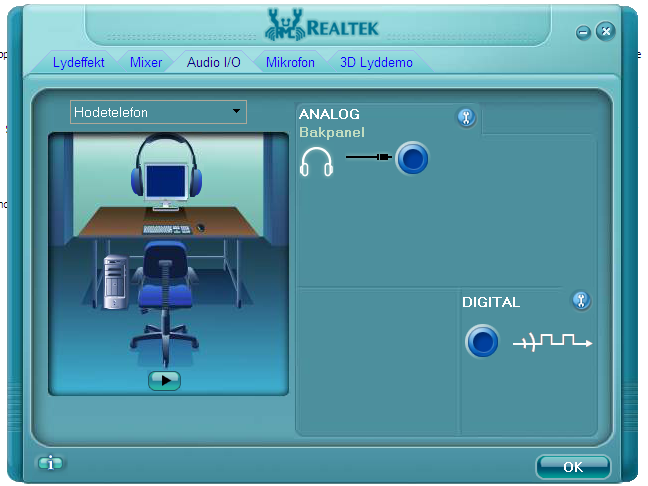Viewport: 648px width, 486px height.
Task: Click the DIGITAL settings wrench icon
Action: 581,300
